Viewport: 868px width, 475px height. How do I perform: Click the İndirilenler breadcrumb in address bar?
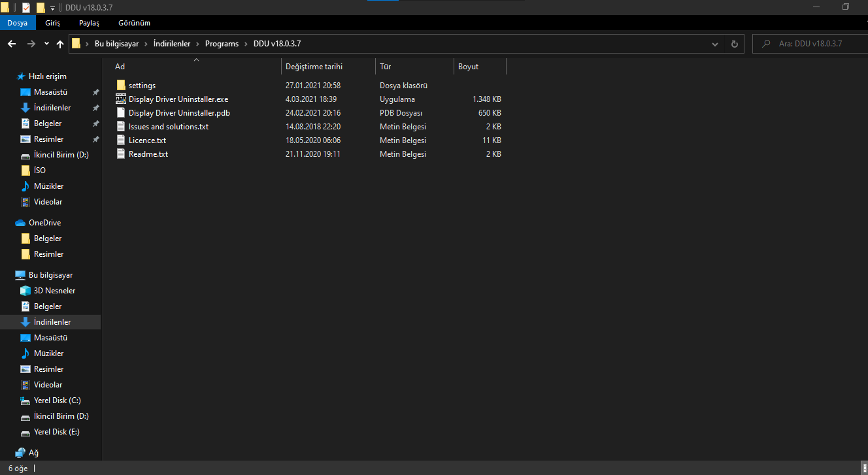(172, 44)
